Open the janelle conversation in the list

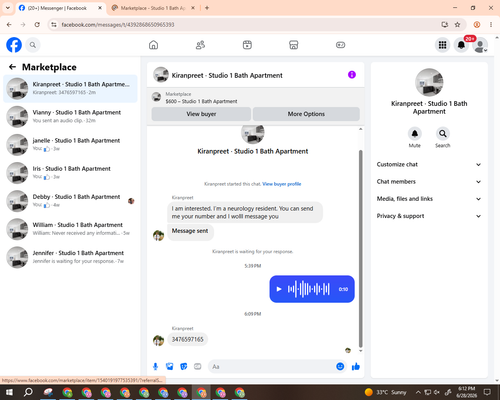pos(70,145)
